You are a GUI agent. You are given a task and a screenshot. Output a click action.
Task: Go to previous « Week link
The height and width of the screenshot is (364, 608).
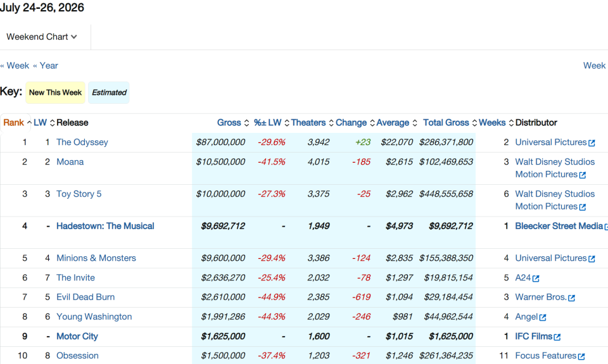click(x=15, y=65)
